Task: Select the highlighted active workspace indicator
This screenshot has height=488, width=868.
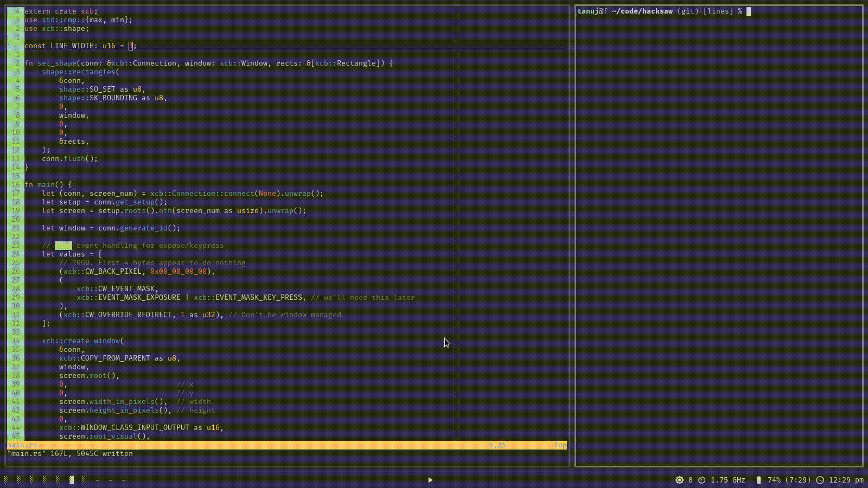Action: (72, 480)
